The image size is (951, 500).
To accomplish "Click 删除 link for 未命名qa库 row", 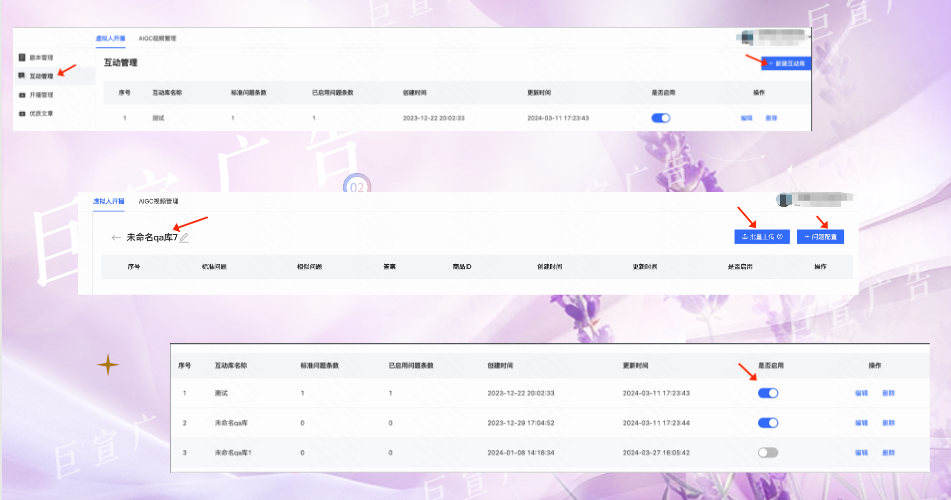I will coord(888,423).
